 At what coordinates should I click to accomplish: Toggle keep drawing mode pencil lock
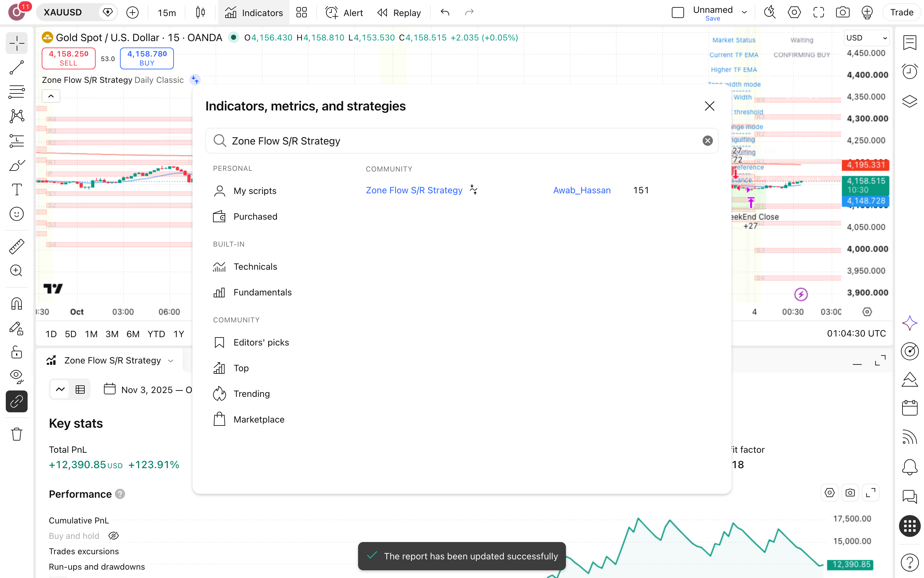[16, 328]
